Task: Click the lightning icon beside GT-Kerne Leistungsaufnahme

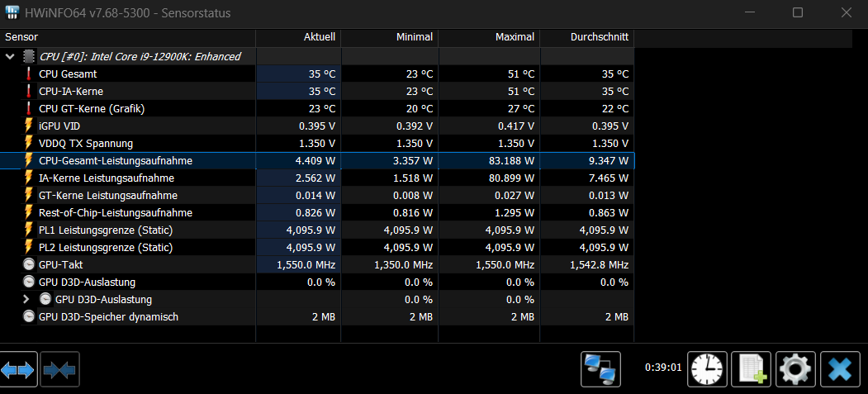Action: coord(29,195)
